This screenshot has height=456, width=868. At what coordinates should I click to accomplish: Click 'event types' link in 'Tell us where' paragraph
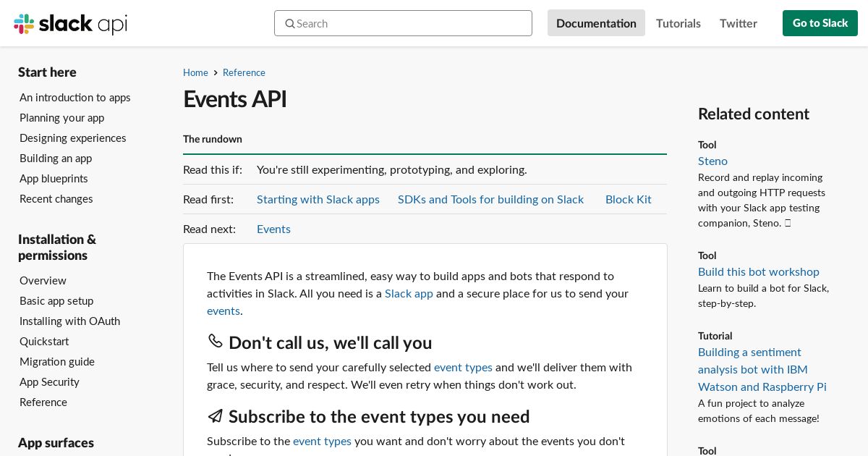463,367
